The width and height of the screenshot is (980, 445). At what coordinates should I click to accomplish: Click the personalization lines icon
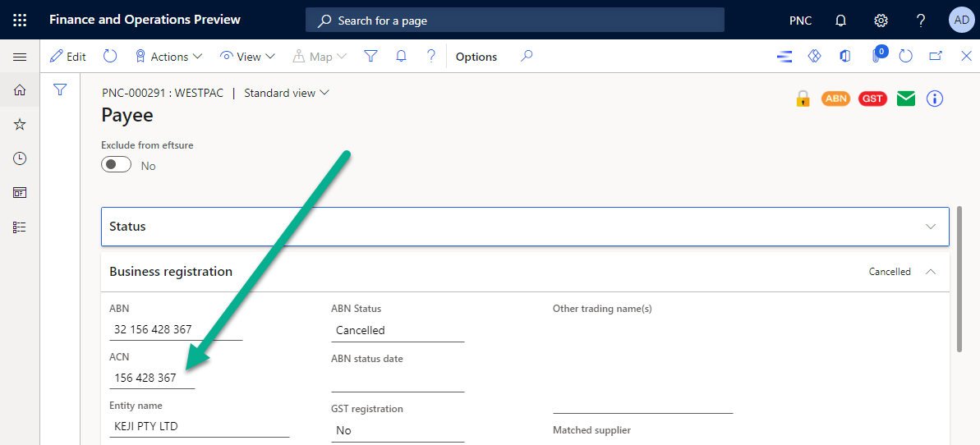784,57
